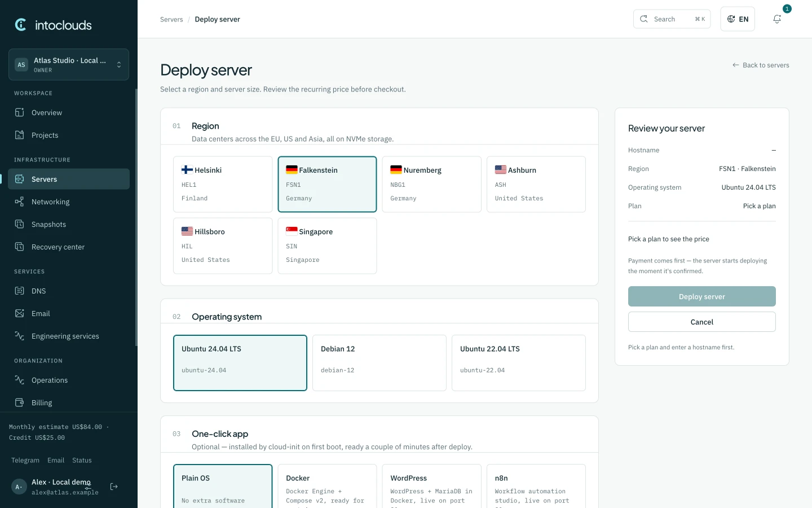812x508 pixels.
Task: Click the Billing sidebar icon
Action: point(20,402)
